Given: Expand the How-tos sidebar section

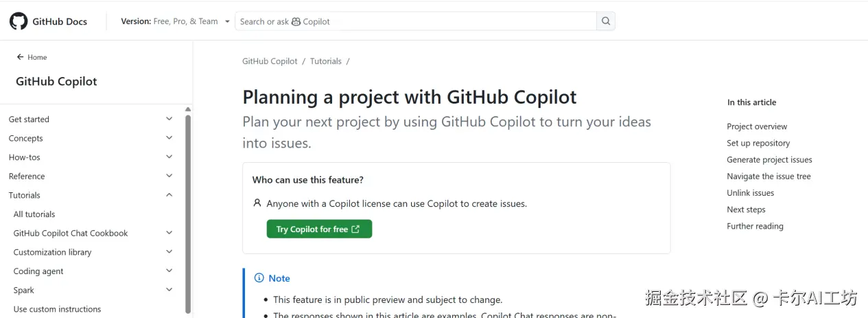Looking at the screenshot, I should [169, 157].
